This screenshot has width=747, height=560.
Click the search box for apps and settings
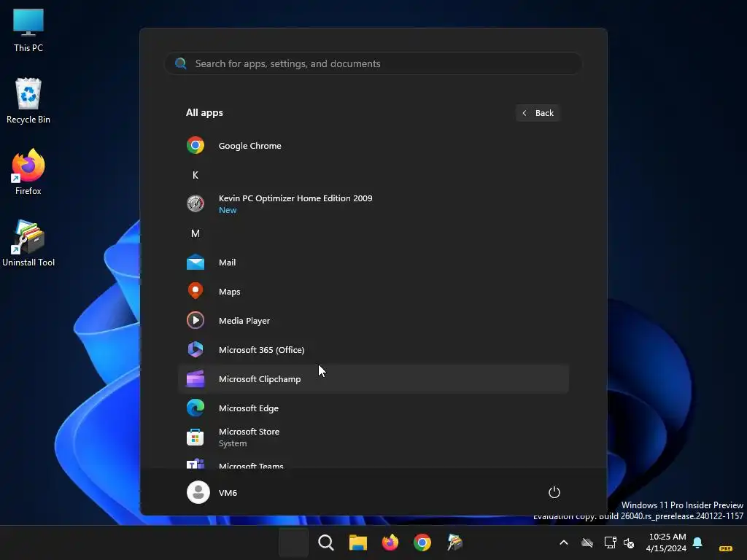(x=373, y=63)
